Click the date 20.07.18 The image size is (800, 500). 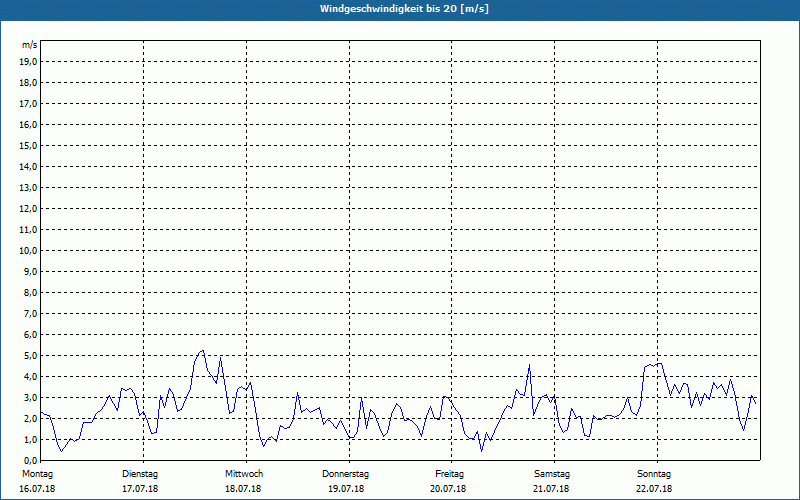[x=448, y=489]
